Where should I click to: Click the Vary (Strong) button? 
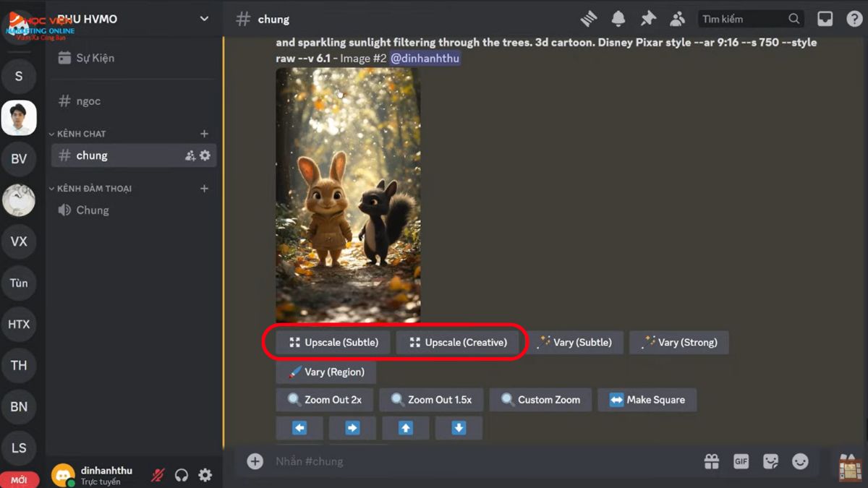click(x=678, y=342)
